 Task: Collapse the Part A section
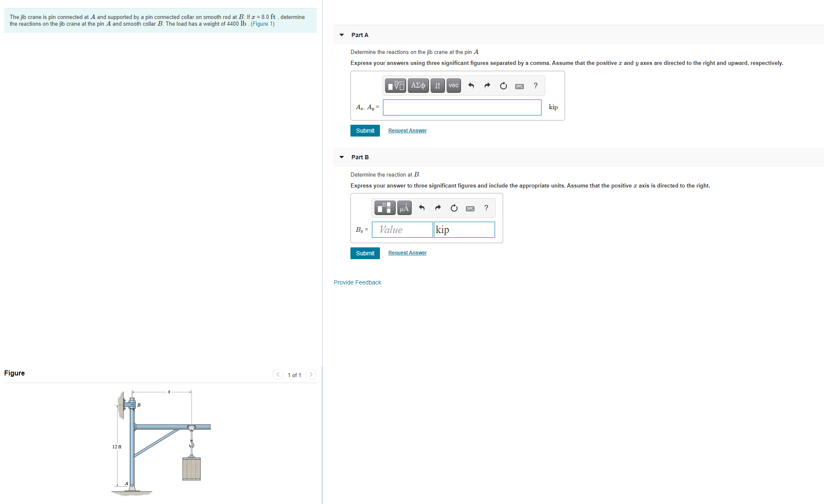point(342,35)
